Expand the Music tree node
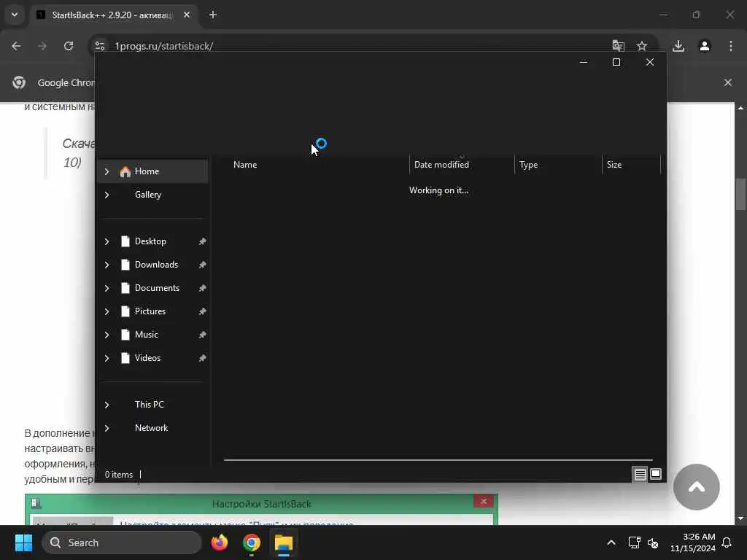Viewport: 747px width, 560px height. tap(107, 335)
